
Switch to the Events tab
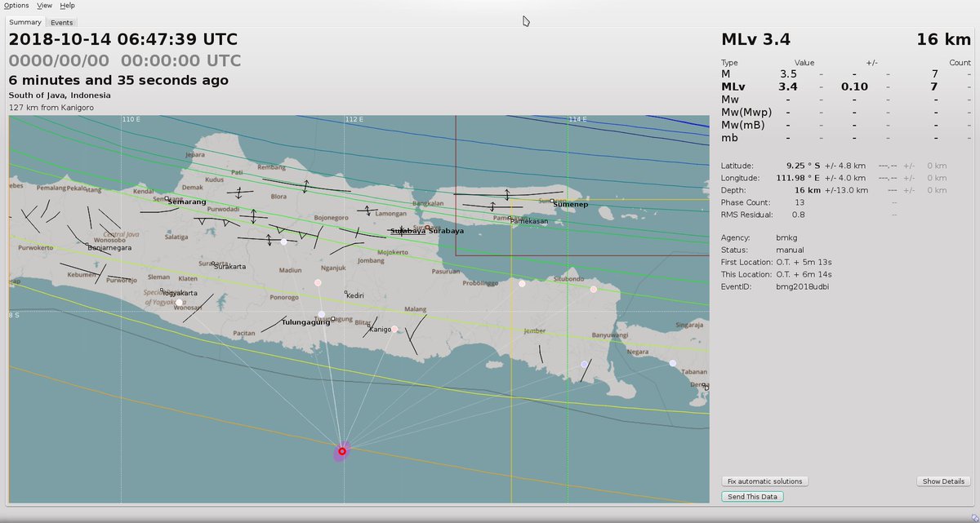point(61,23)
